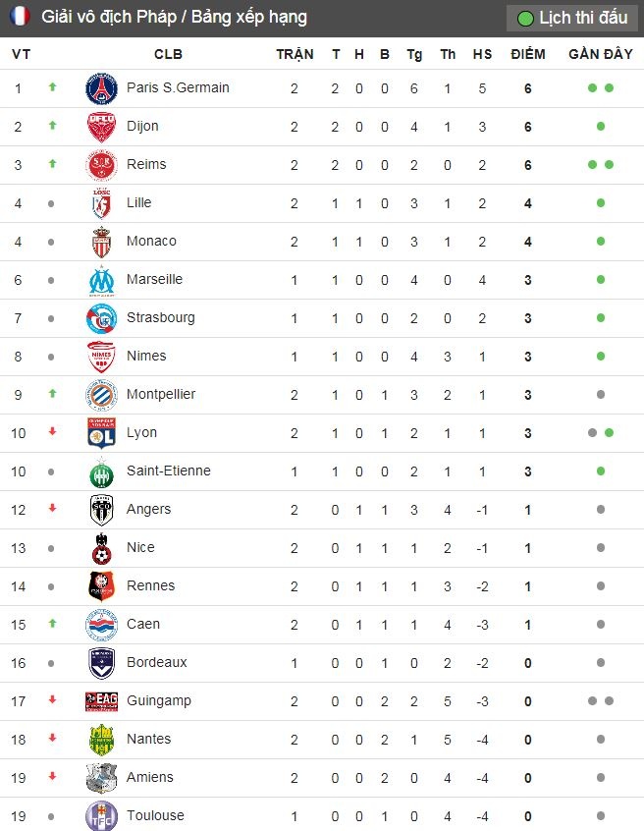Click the Strasbourg club logo
This screenshot has width=644, height=831.
point(101,318)
